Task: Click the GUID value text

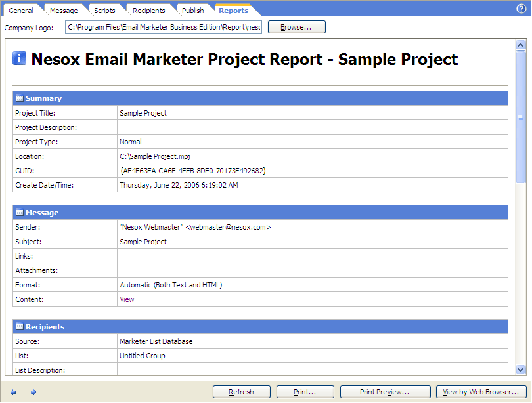Action: point(193,171)
